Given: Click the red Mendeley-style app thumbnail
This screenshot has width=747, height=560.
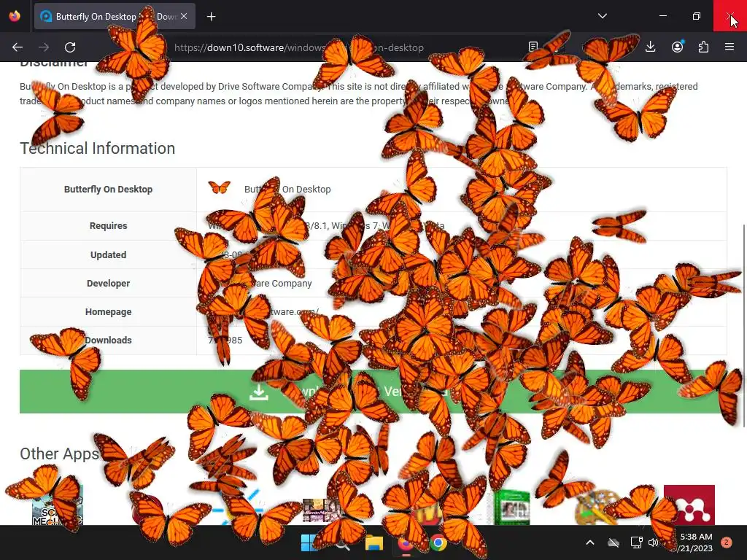Looking at the screenshot, I should pos(689,505).
